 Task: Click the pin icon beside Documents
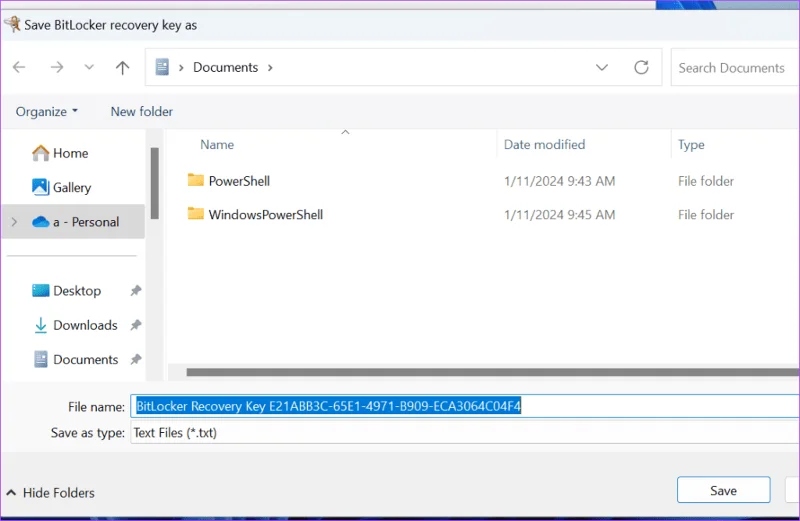[x=135, y=359]
